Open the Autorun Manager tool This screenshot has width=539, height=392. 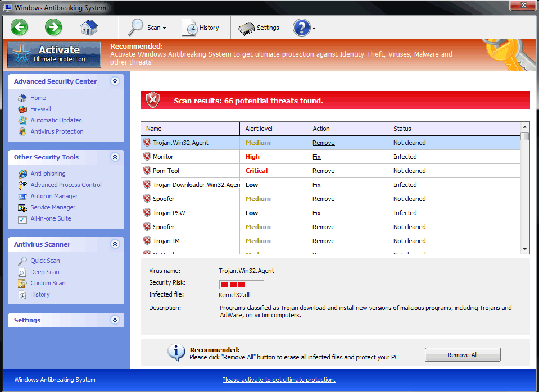click(54, 196)
